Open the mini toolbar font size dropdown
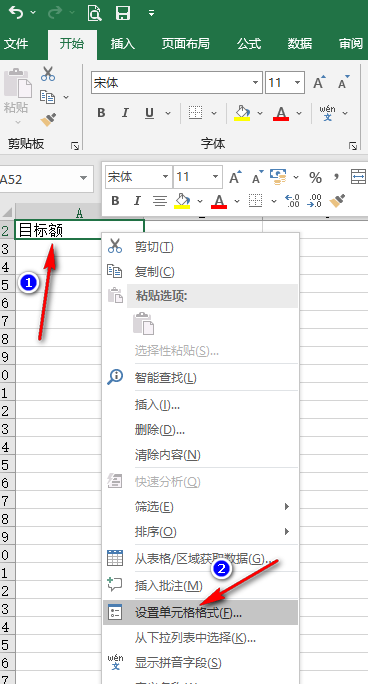Image resolution: width=368 pixels, height=684 pixels. point(215,177)
